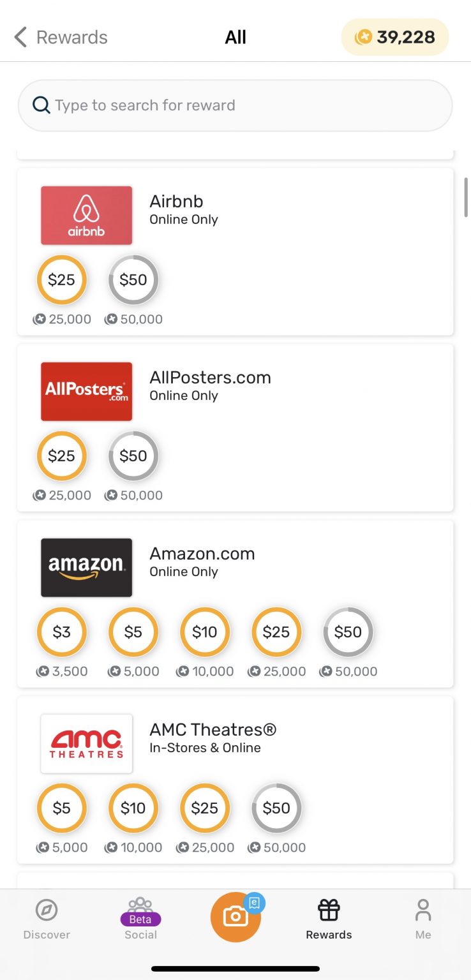
Task: Open the Me profile tab
Action: tap(423, 919)
